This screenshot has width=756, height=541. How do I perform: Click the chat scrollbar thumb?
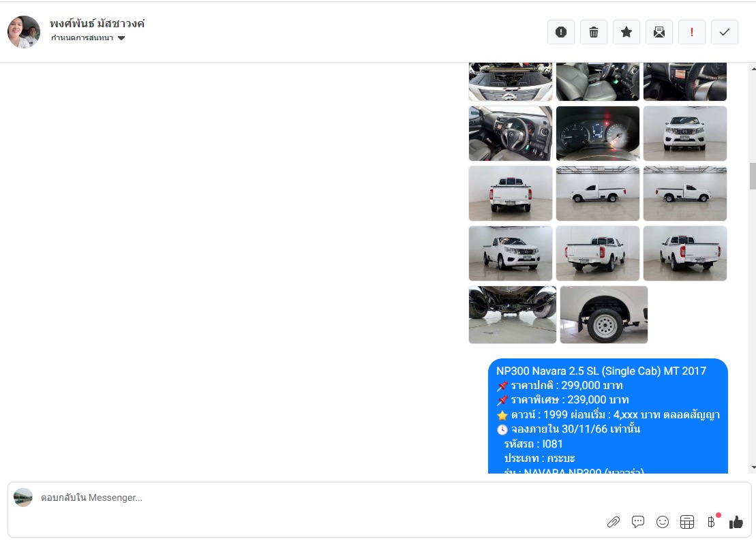(753, 176)
